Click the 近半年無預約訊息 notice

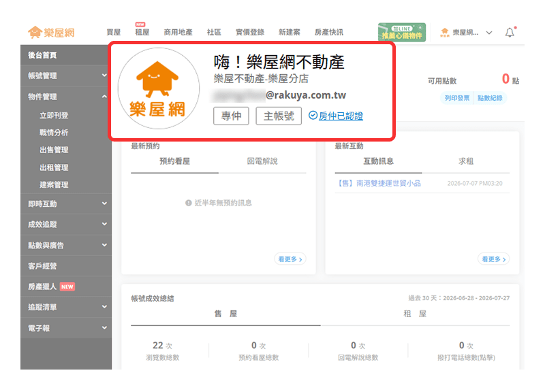[x=219, y=203]
